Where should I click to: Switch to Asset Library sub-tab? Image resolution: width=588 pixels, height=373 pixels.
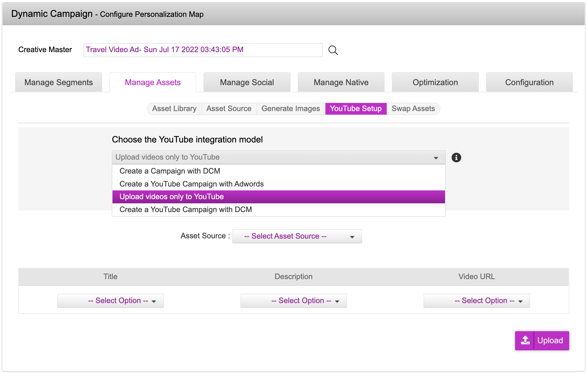tap(174, 109)
